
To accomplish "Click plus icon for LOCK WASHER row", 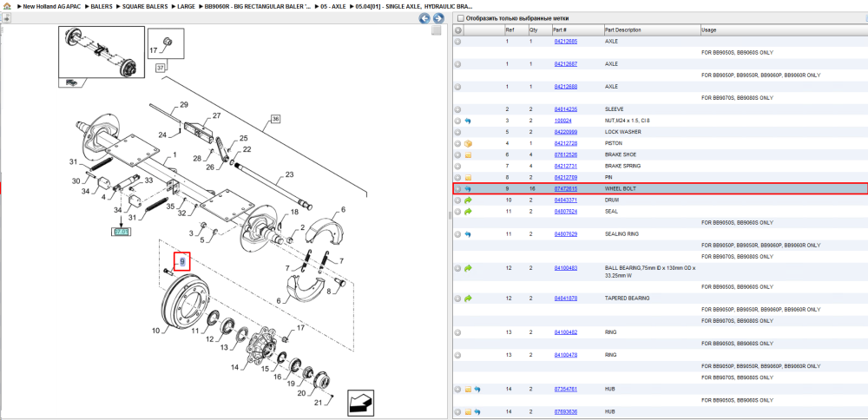I will click(x=457, y=132).
